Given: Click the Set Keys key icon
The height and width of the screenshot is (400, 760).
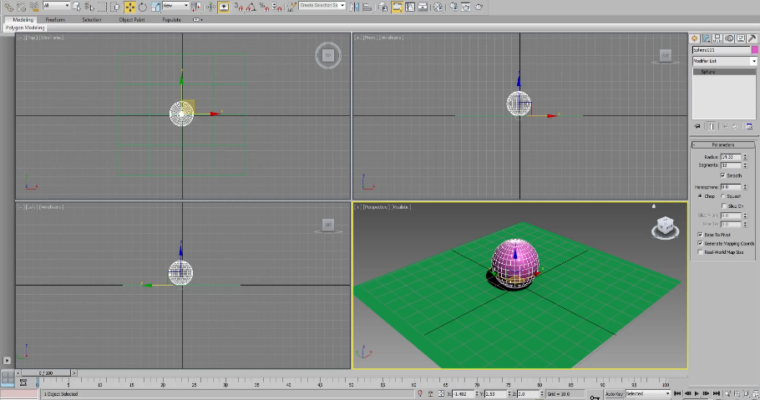Looking at the screenshot, I should [x=594, y=397].
